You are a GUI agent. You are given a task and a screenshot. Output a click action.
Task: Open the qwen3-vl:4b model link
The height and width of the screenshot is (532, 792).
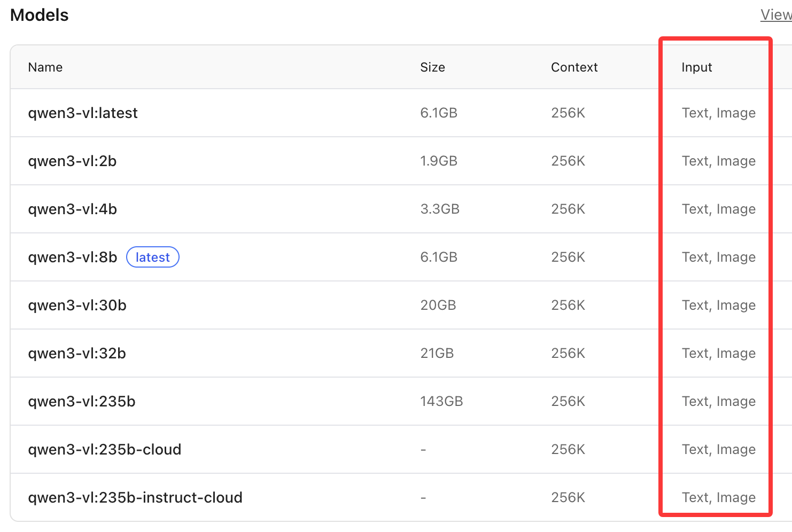click(72, 209)
